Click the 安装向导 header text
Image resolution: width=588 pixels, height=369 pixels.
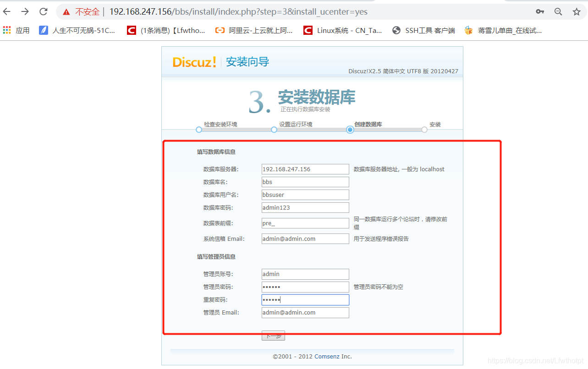tap(247, 62)
